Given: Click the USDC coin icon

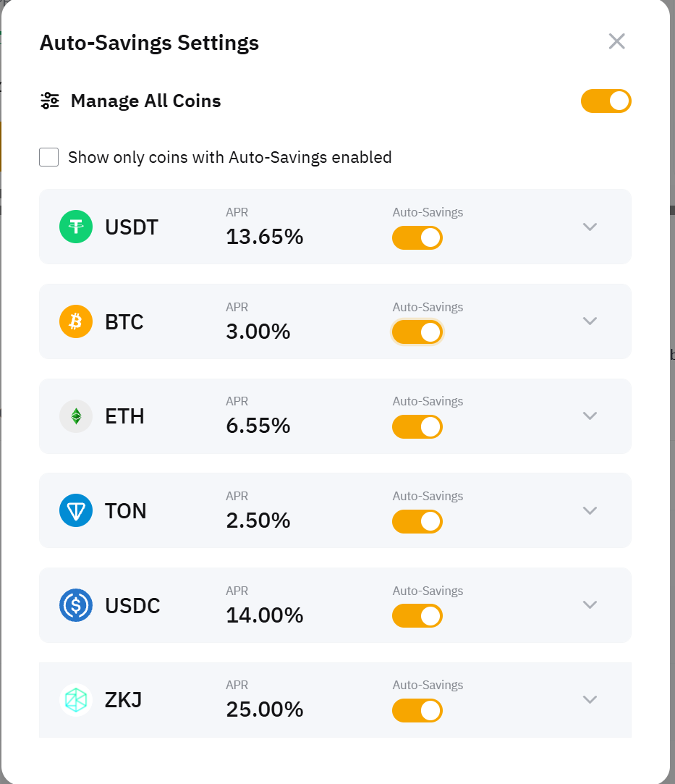Looking at the screenshot, I should 76,605.
